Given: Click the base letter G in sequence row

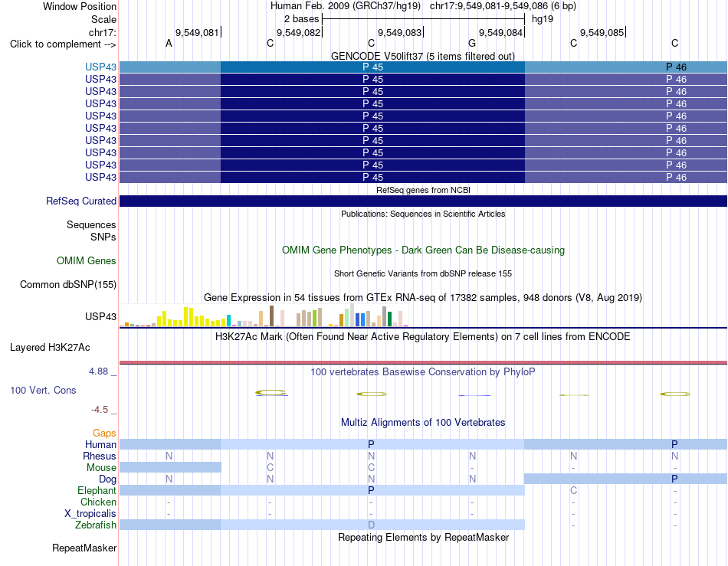Looking at the screenshot, I should (x=472, y=44).
